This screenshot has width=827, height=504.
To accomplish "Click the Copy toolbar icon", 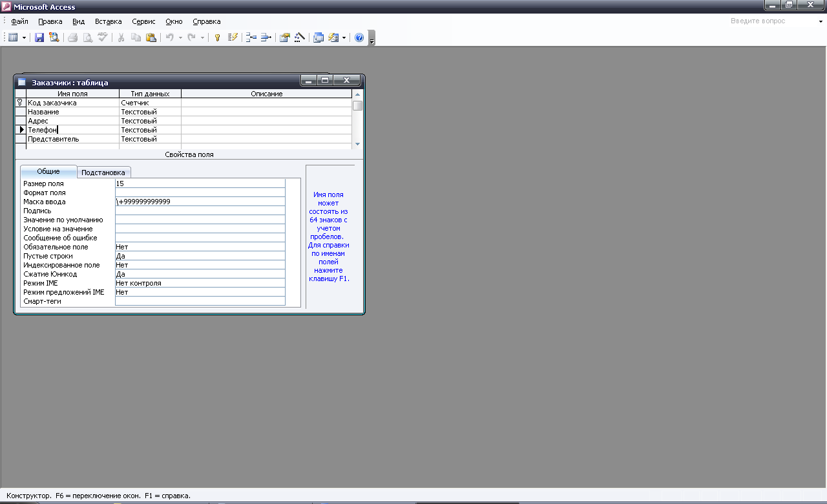I will click(136, 37).
